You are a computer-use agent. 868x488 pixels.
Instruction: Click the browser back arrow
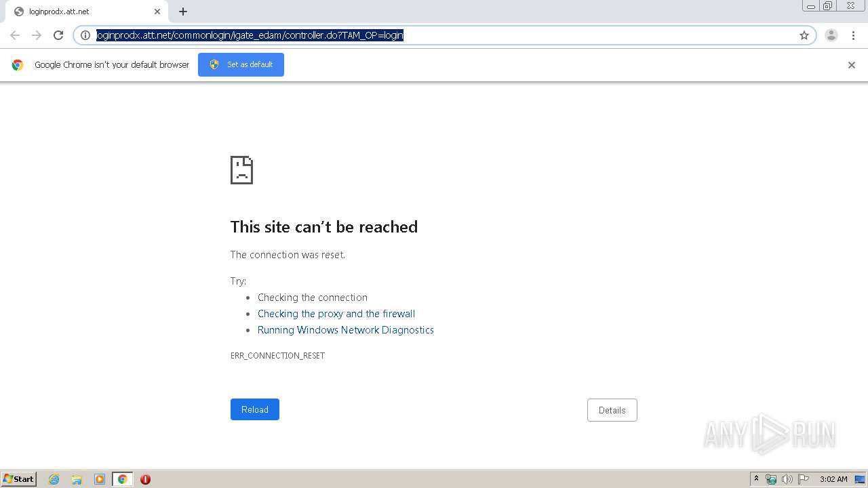[15, 35]
